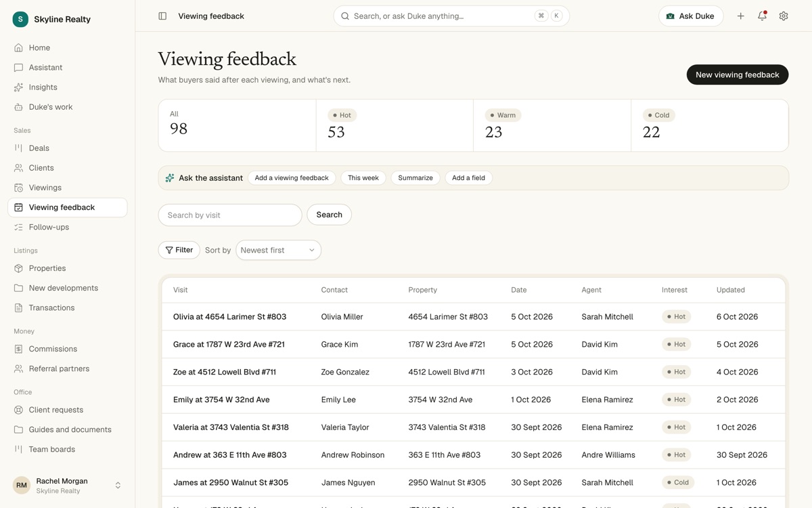The width and height of the screenshot is (812, 508).
Task: Click the magnifier icon in the top search bar
Action: 345,16
